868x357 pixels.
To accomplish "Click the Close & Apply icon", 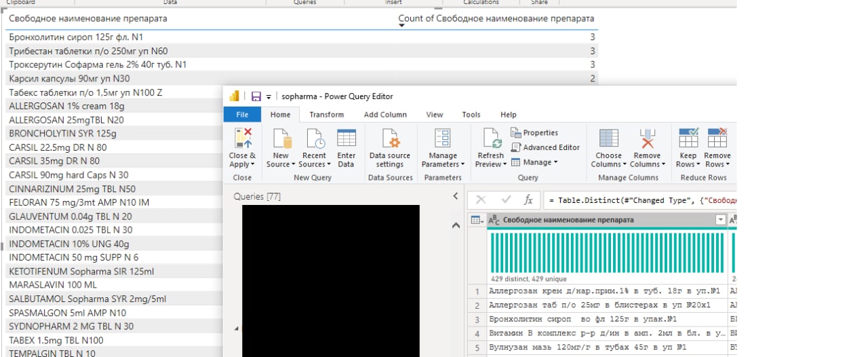I will [x=242, y=137].
